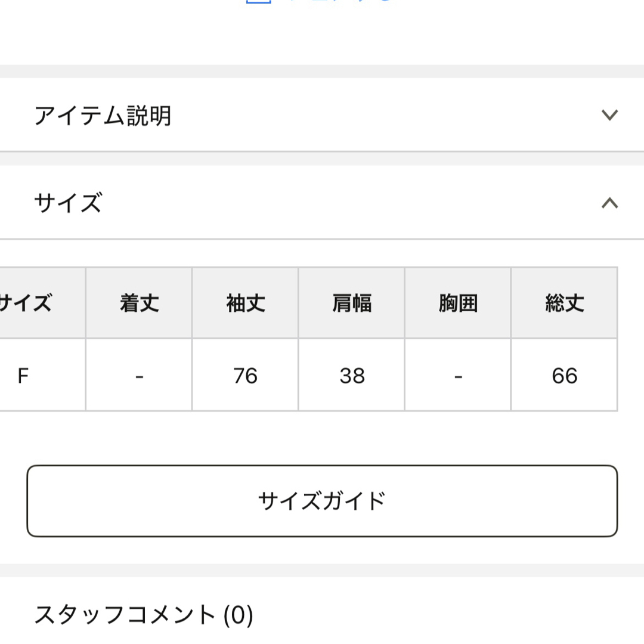The width and height of the screenshot is (644, 644).
Task: Expand the アイテム説明 chevron arrow
Action: coord(609,115)
